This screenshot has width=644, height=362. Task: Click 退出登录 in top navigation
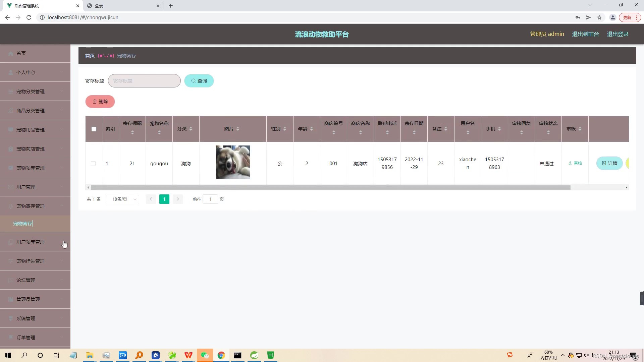(618, 34)
